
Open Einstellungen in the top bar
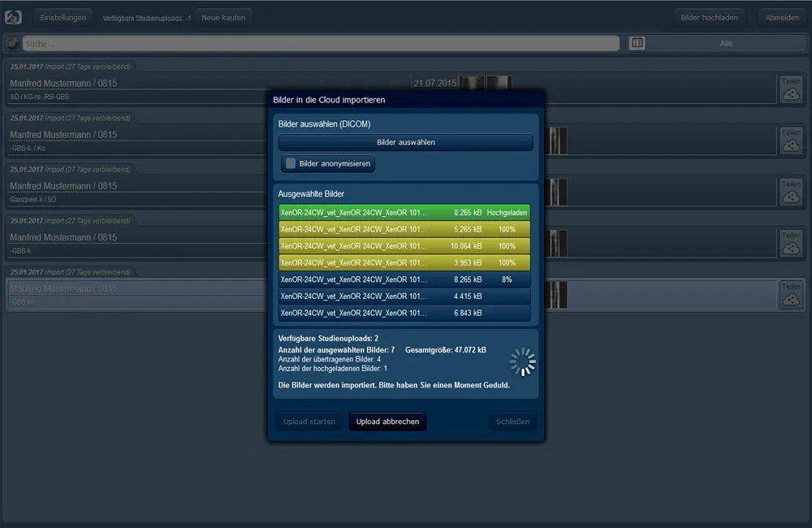(63, 17)
